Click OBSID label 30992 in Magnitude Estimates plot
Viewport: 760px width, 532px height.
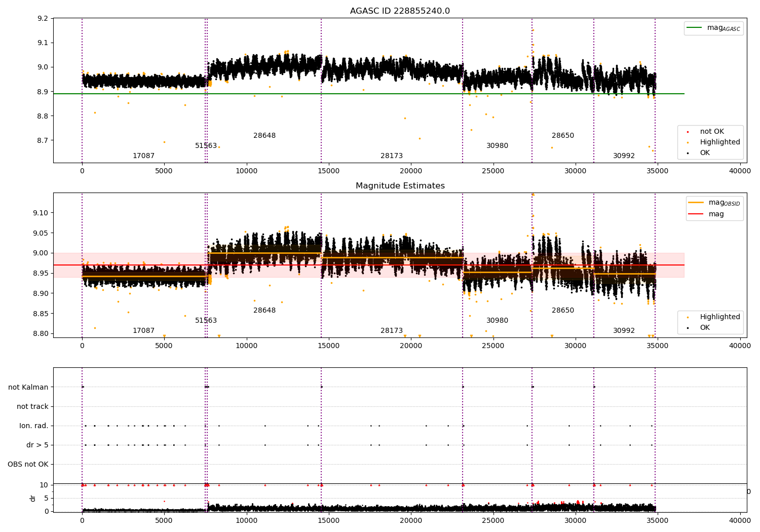coord(624,331)
